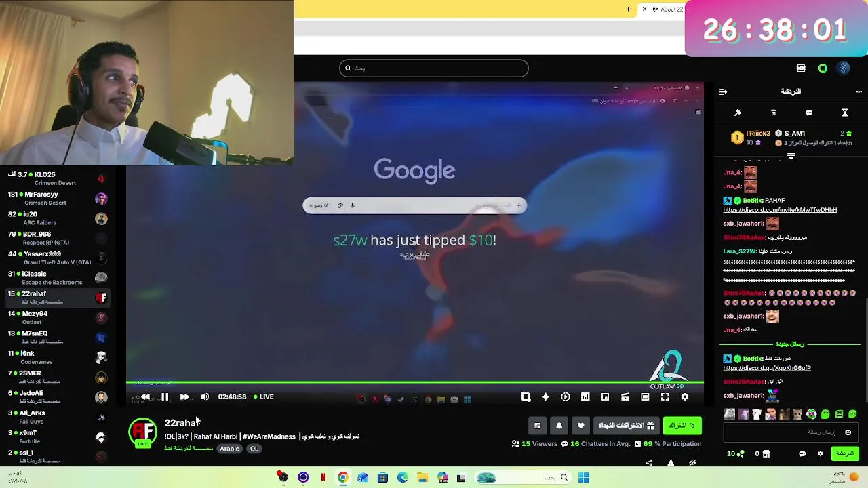Viewport: 868px width, 488px height.
Task: Click the green Chat send button
Action: pos(845,453)
